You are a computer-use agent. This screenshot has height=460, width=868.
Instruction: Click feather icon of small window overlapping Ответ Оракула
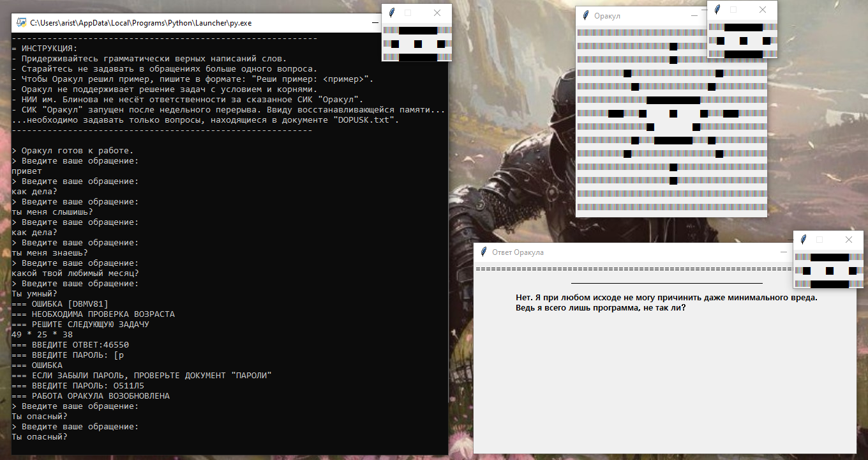pos(803,240)
